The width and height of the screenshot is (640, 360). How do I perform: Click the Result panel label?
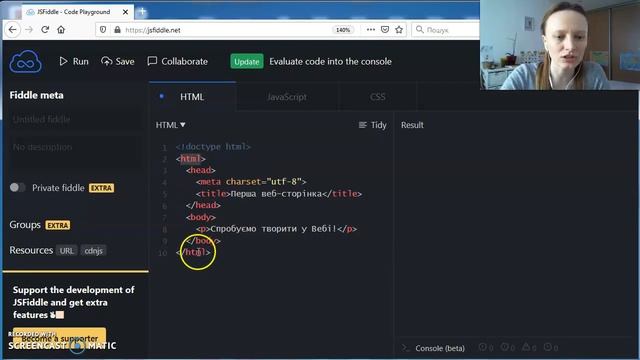click(x=412, y=125)
